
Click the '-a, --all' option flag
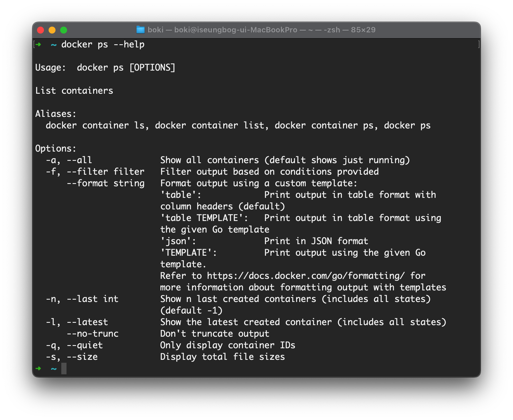tap(69, 160)
